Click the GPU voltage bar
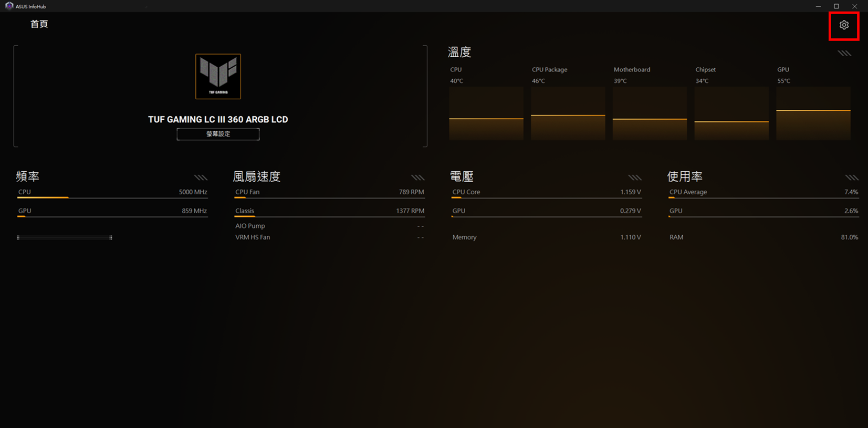The image size is (868, 428). [x=546, y=216]
